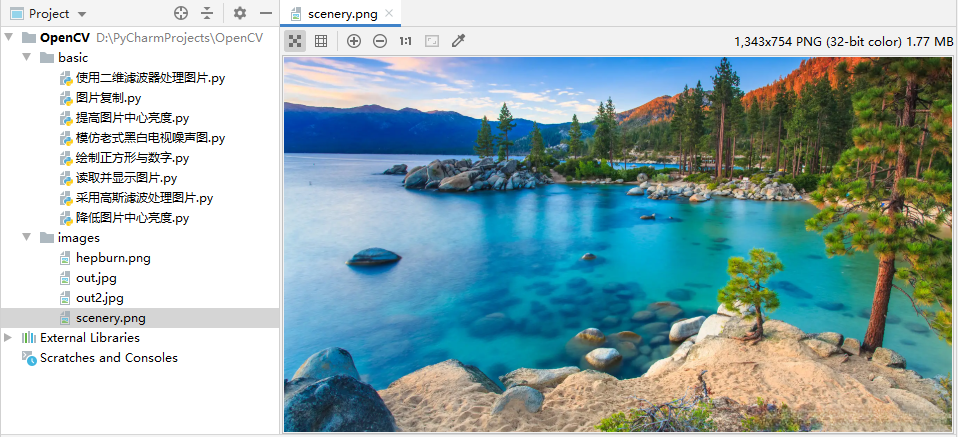The width and height of the screenshot is (958, 437).
Task: Click the Locate/Select Opened File icon
Action: (180, 13)
